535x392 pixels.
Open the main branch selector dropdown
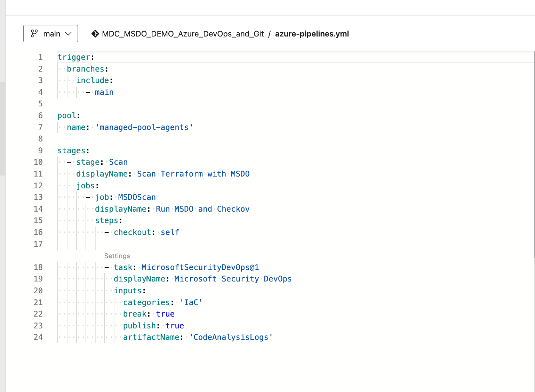(x=50, y=34)
